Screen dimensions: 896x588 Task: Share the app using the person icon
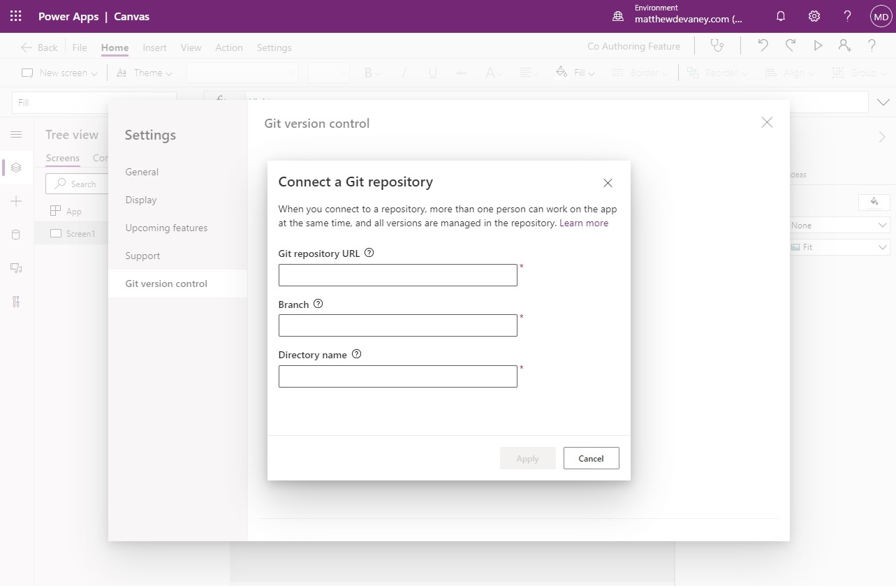click(845, 45)
